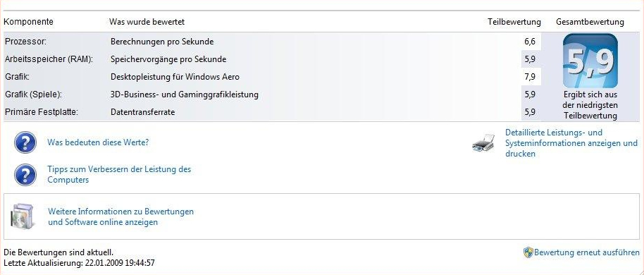Select the Grafik (Spiele) row
644x275 pixels.
(x=272, y=94)
